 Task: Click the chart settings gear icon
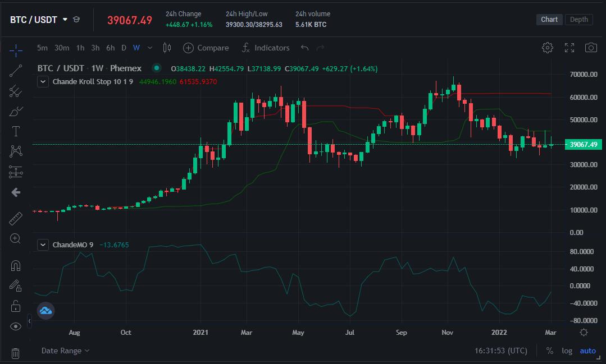[547, 48]
